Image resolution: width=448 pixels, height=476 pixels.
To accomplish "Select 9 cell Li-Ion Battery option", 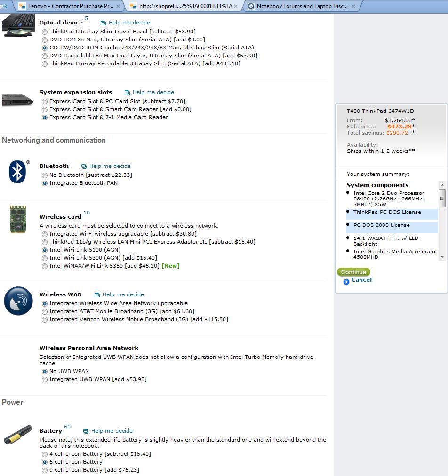I will tap(45, 470).
